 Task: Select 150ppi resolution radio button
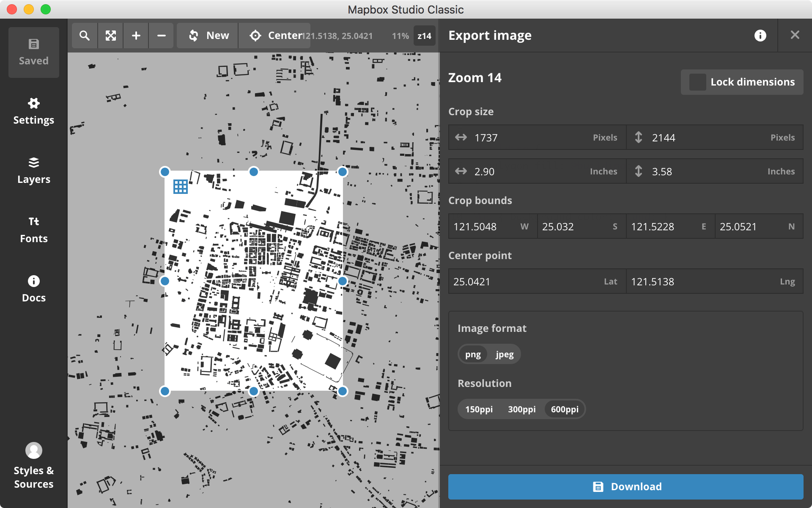click(478, 409)
